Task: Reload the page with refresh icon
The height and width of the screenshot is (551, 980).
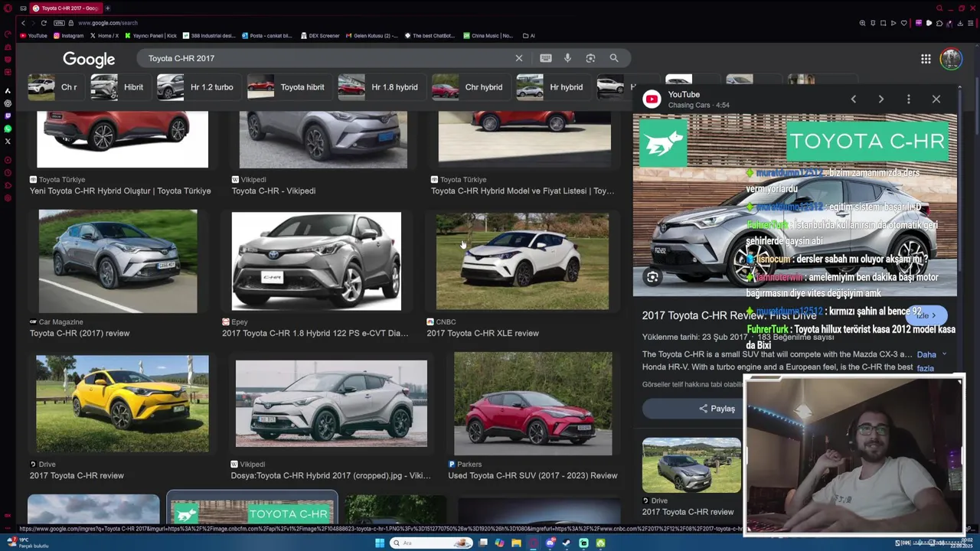Action: point(44,23)
